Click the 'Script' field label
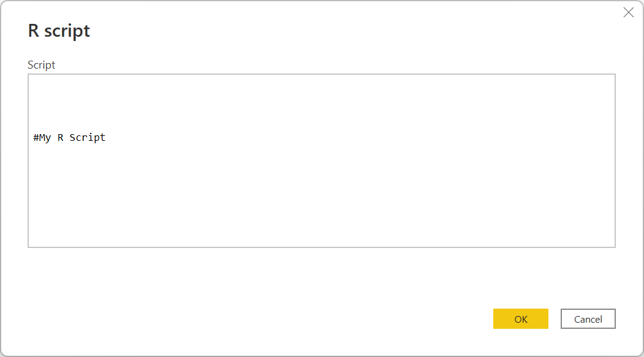 (x=41, y=64)
